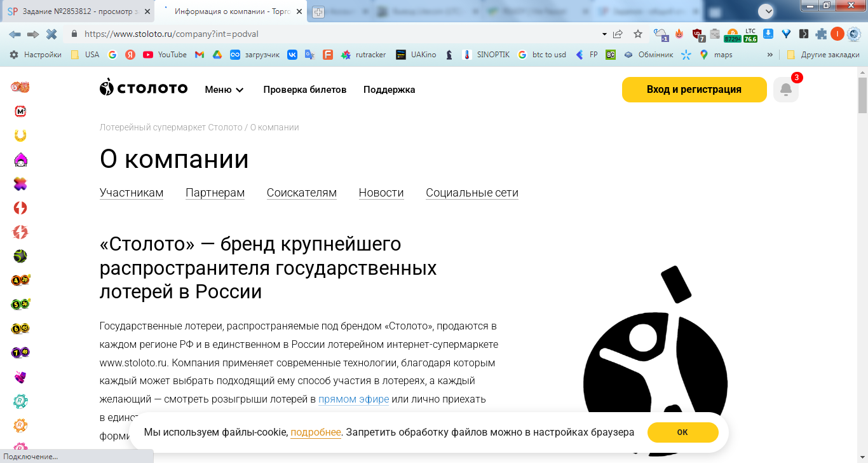The image size is (868, 463).
Task: Open the address bar suggestions dropdown arrow
Action: click(604, 34)
